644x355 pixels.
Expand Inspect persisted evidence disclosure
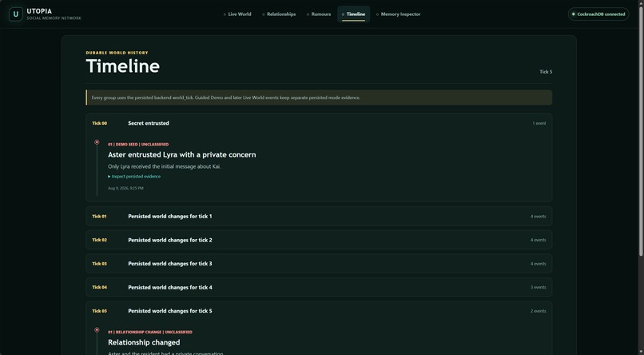pos(134,176)
